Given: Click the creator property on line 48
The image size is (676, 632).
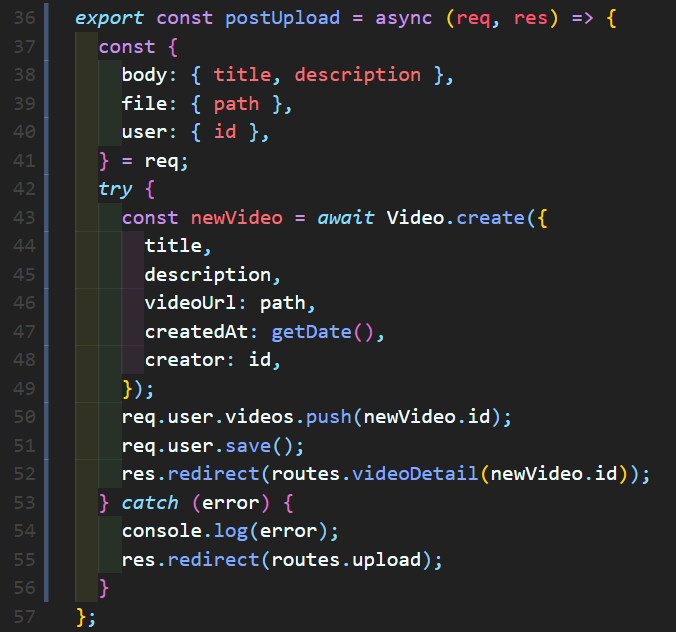Looking at the screenshot, I should click(x=185, y=360).
